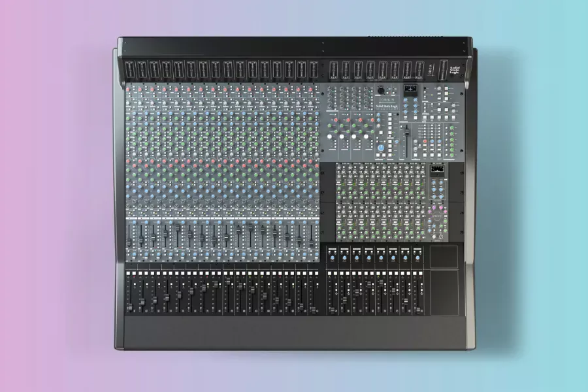
Task: Click the white button left of master fader
Action: tap(401, 126)
